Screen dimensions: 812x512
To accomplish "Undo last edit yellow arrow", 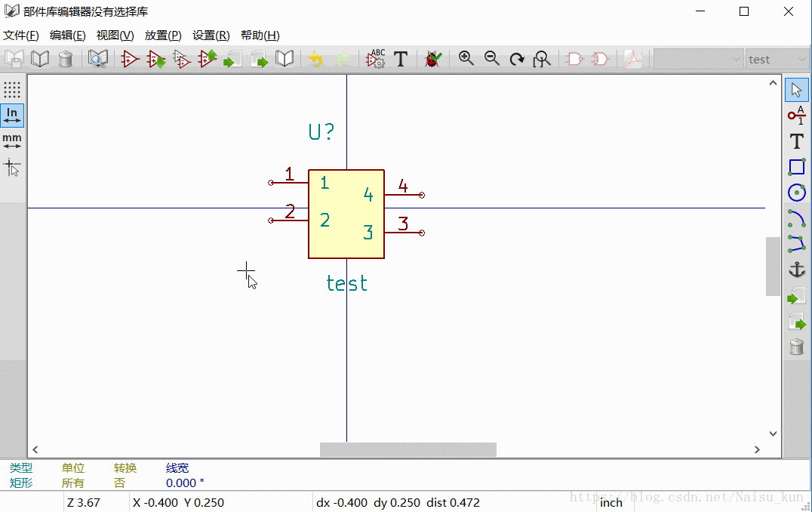I will 315,59.
